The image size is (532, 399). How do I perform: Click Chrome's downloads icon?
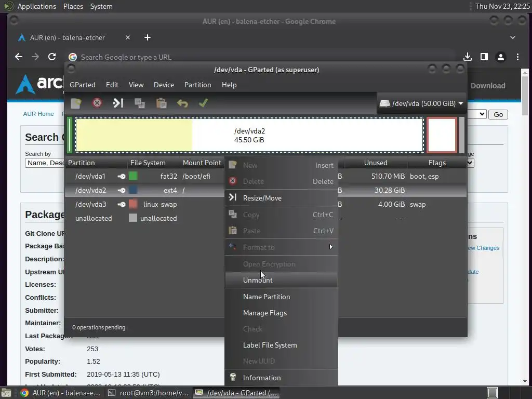[468, 57]
